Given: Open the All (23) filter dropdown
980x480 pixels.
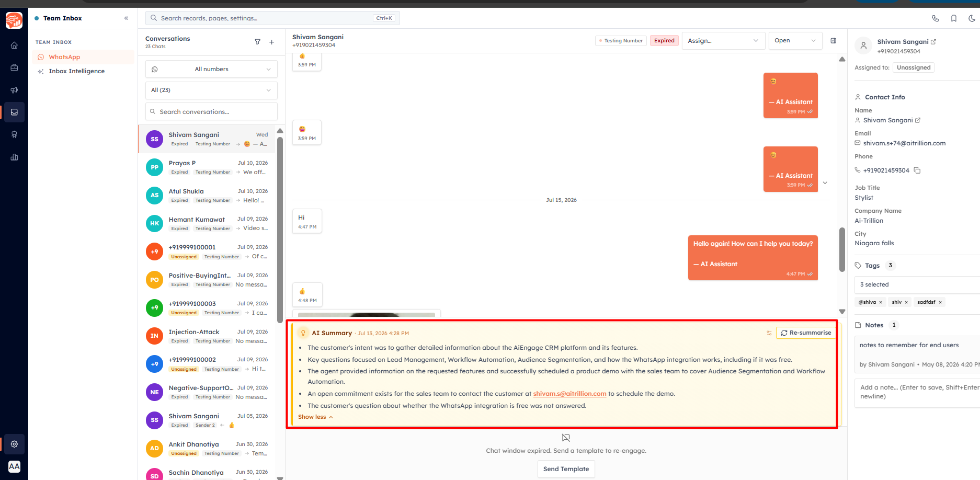Looking at the screenshot, I should (x=211, y=90).
